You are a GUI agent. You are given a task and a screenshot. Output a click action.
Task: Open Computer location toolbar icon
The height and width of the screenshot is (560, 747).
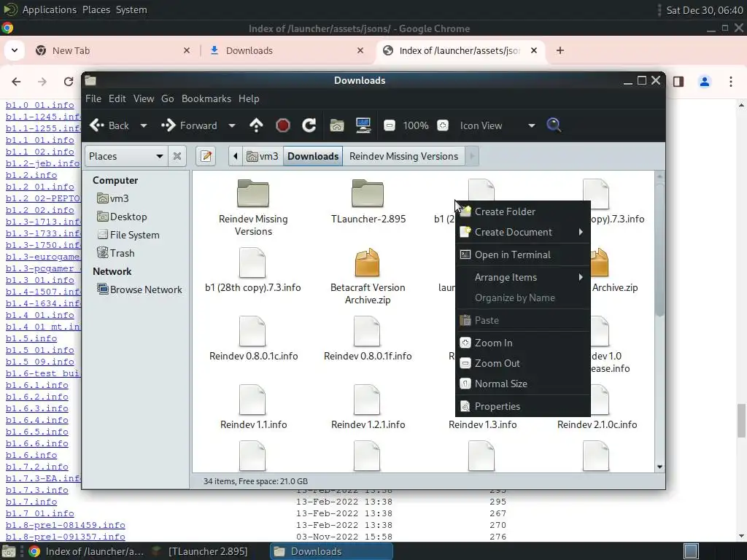tap(363, 125)
